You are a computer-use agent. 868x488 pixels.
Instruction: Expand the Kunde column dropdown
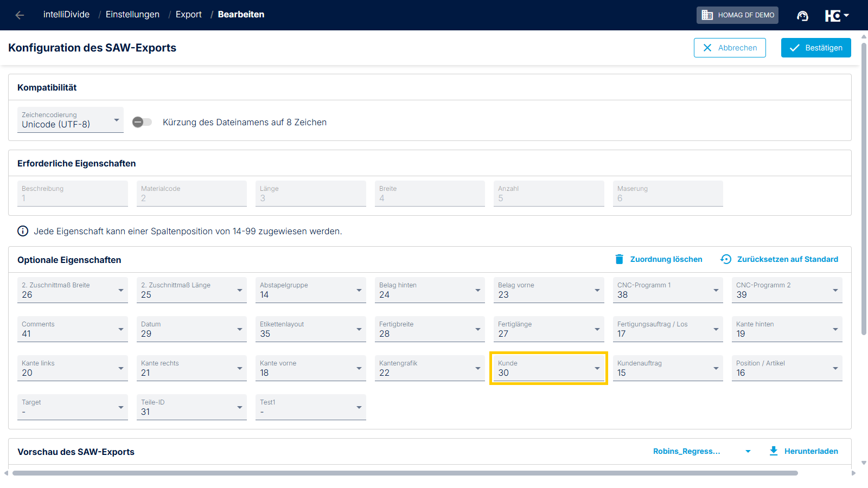tap(548, 368)
